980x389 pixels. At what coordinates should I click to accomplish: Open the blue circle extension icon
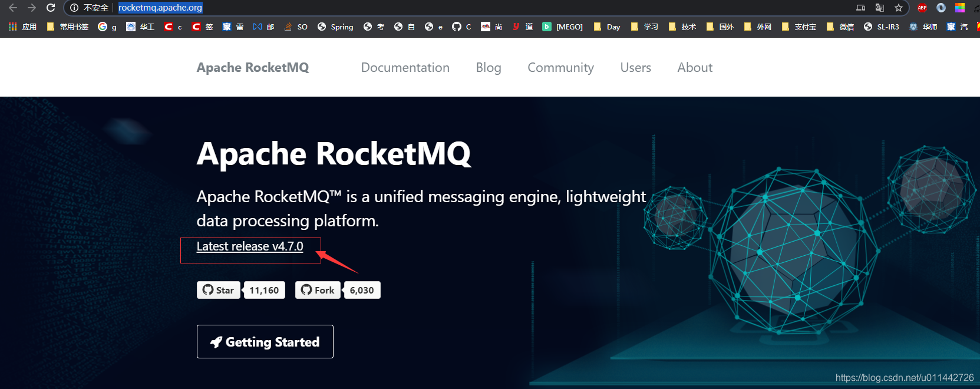point(941,8)
